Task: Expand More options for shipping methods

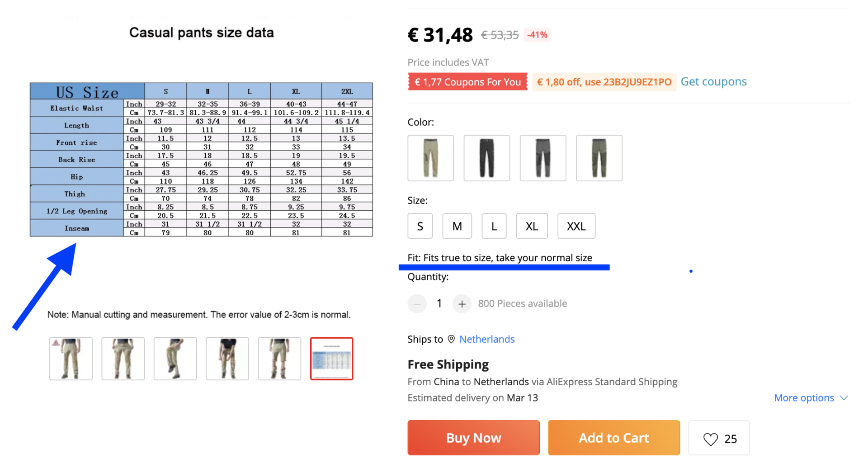Action: tap(803, 397)
